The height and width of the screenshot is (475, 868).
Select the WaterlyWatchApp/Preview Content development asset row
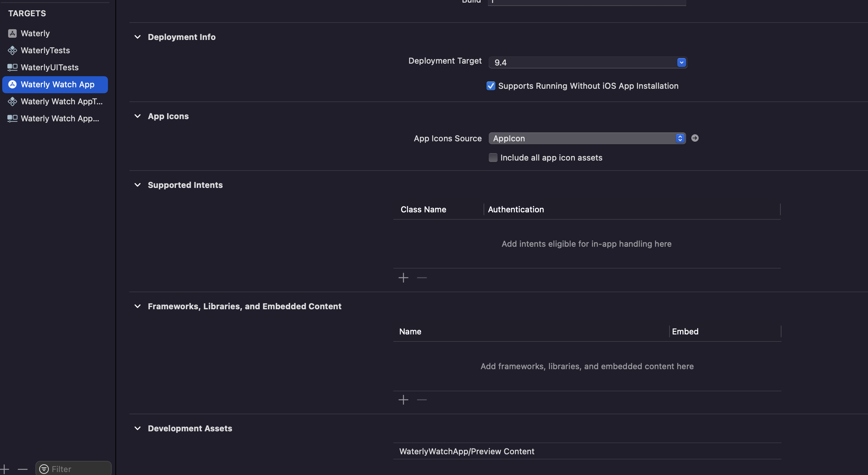(x=467, y=451)
